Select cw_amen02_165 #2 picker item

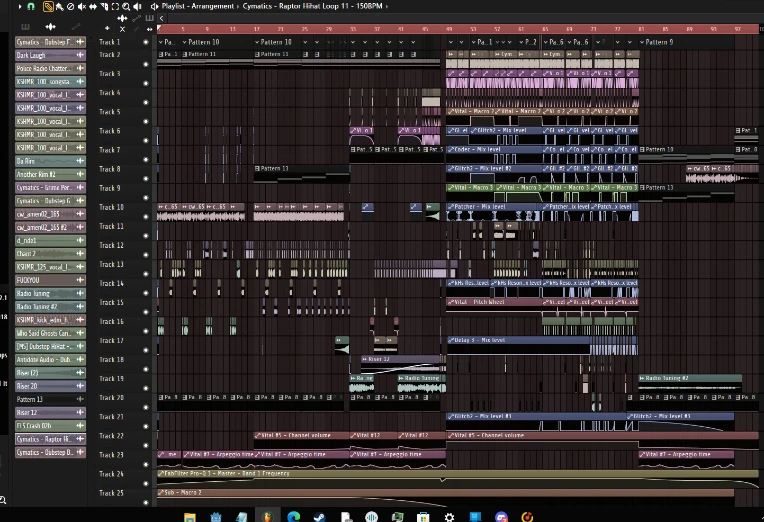[x=50, y=227]
